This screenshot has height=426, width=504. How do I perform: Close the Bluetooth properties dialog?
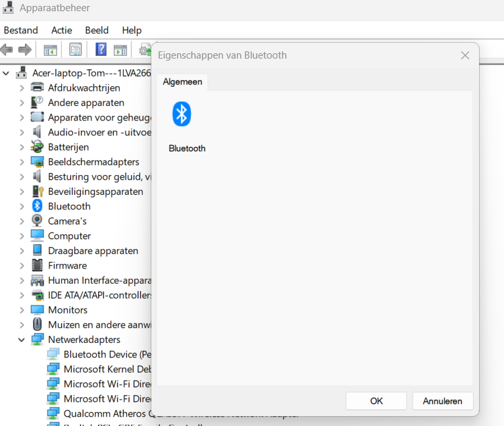click(465, 55)
